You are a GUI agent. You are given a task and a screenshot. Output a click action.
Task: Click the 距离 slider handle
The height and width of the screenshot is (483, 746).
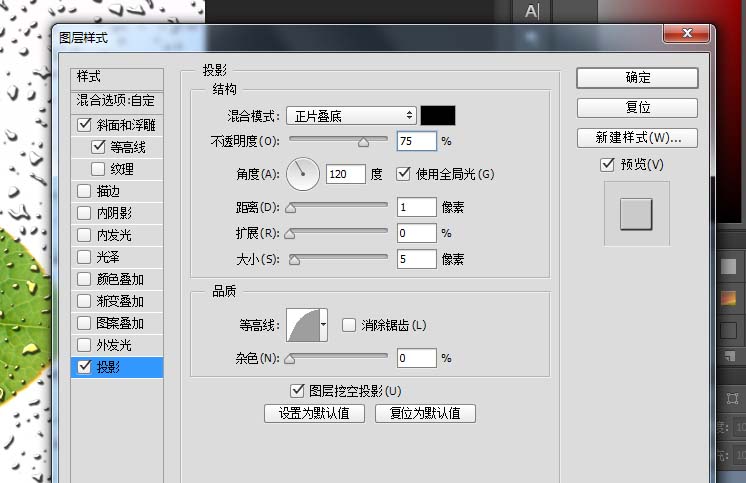pos(291,208)
